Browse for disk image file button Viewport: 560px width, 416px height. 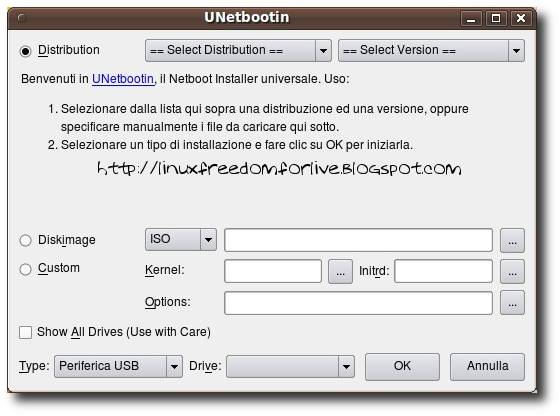(512, 241)
